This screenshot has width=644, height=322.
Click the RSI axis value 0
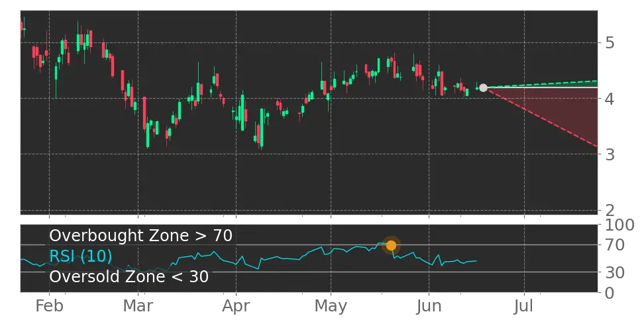click(610, 292)
